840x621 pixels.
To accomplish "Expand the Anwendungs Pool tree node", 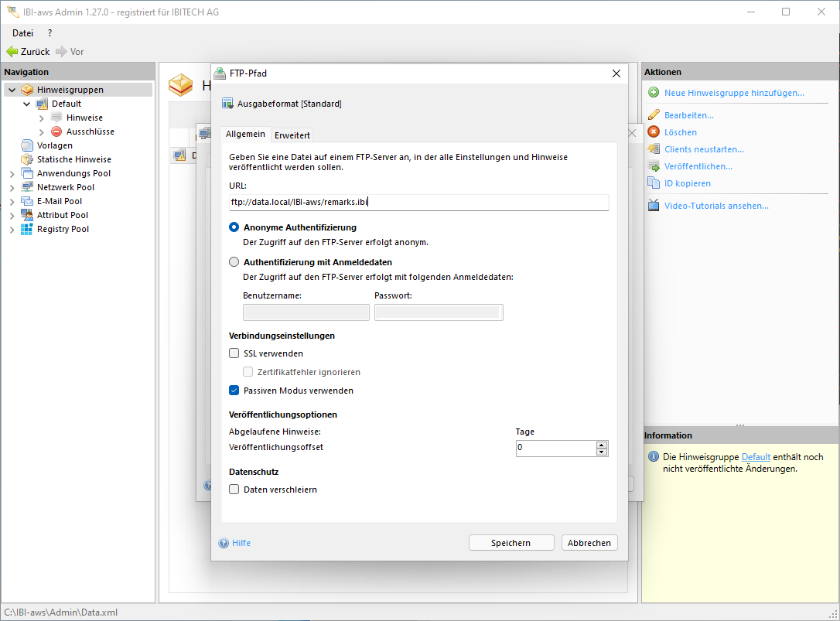I will coord(12,173).
